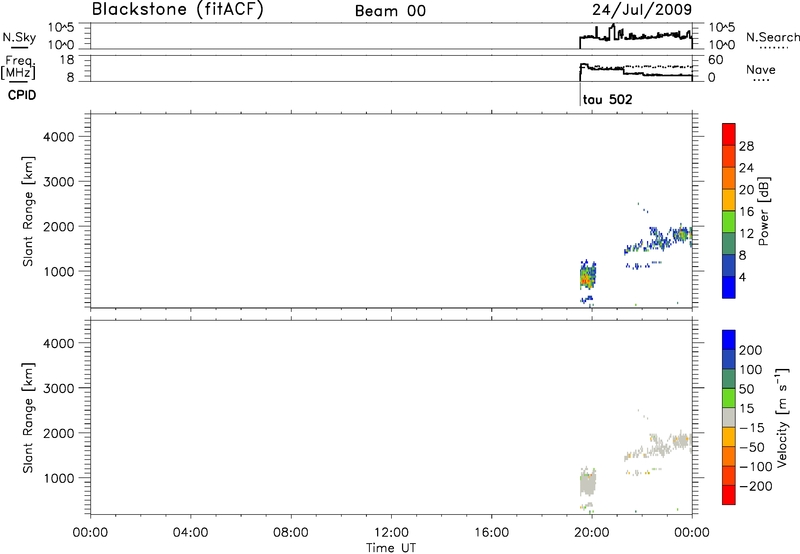Click the noise trace in the N.Sky panel
This screenshot has width=800, height=554.
(x=636, y=36)
